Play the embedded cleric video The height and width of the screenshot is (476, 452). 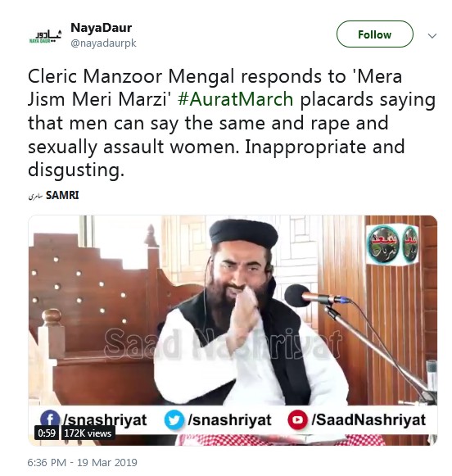233,330
